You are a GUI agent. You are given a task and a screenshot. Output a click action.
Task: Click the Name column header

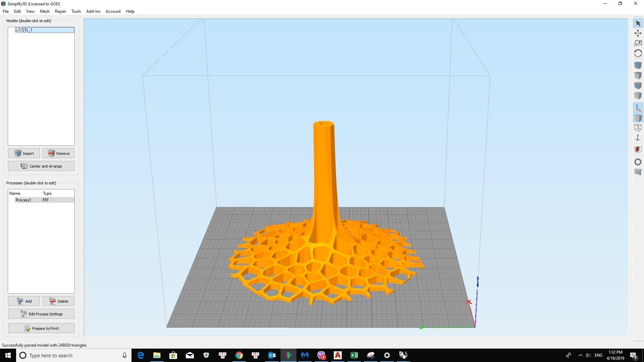pos(24,193)
